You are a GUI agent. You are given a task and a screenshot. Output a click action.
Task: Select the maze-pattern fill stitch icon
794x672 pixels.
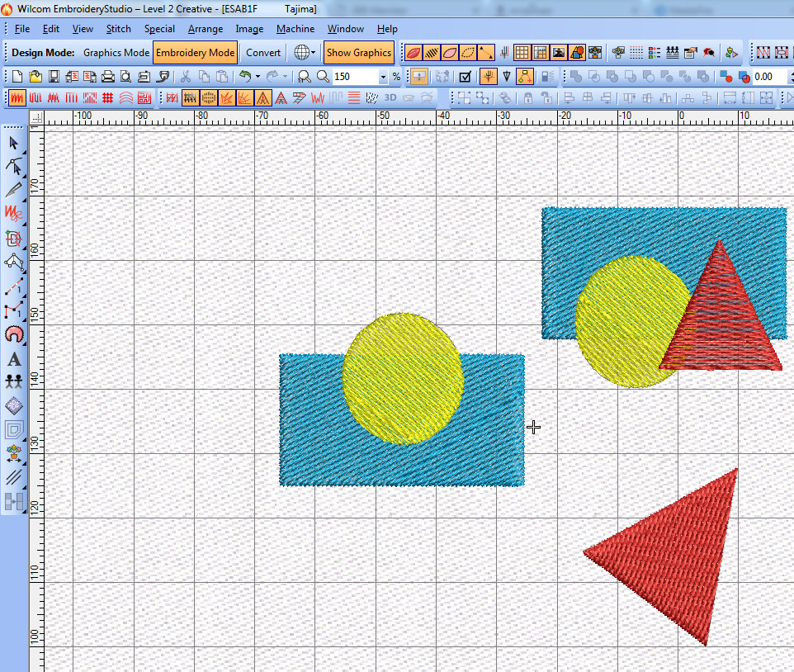[144, 97]
